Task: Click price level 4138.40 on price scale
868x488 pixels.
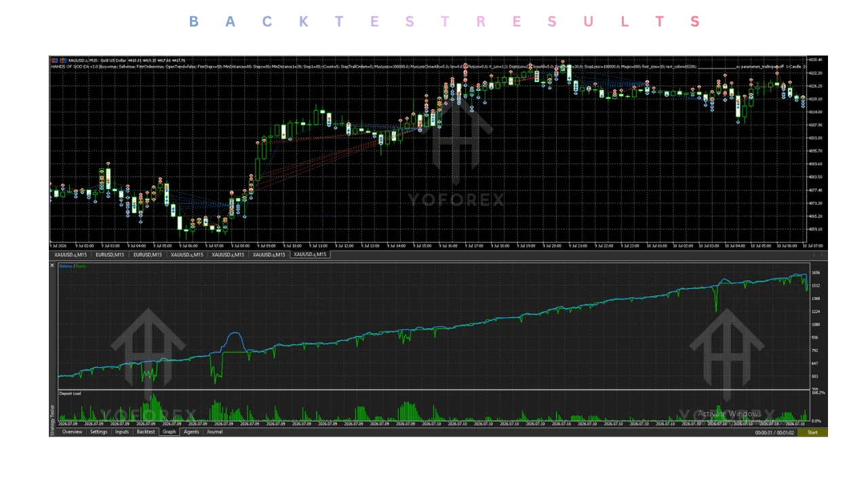Action: 816,60
